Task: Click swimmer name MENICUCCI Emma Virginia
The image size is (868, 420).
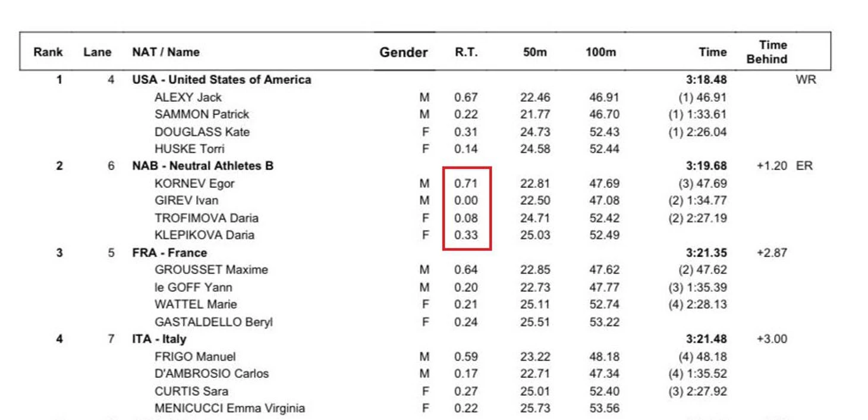Action: [x=229, y=408]
